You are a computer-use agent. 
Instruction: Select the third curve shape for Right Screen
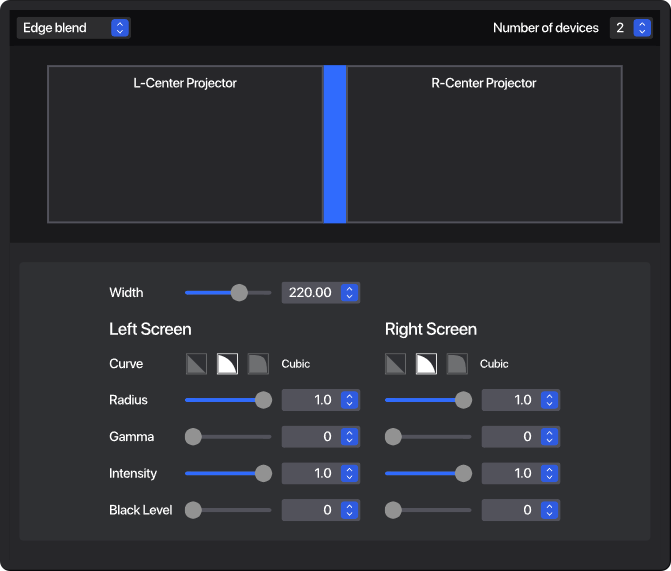pyautogui.click(x=458, y=364)
